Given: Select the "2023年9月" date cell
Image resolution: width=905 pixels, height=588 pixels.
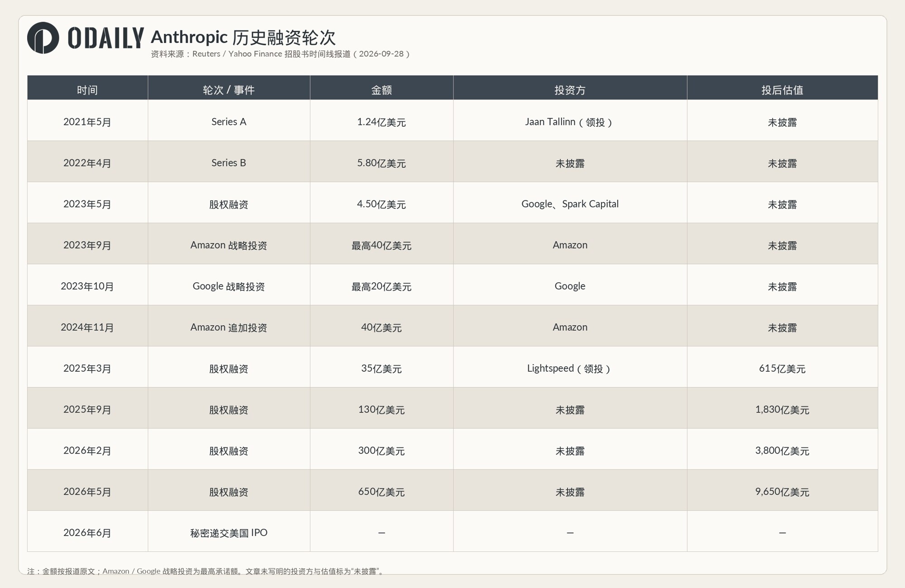Looking at the screenshot, I should [x=87, y=243].
